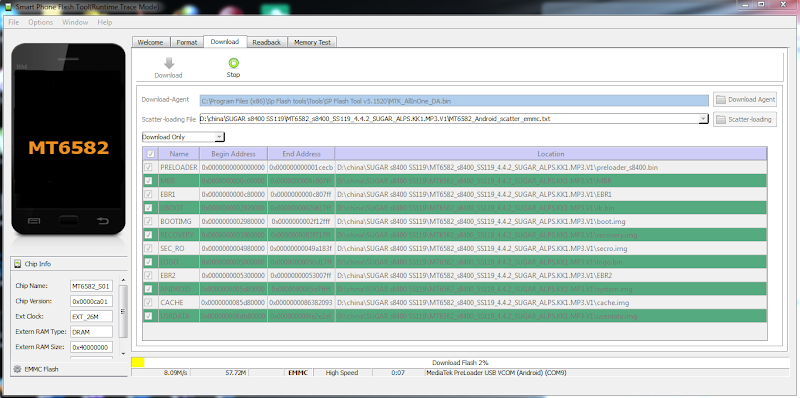Viewport: 800px width, 398px height.
Task: Click the Name column header
Action: pyautogui.click(x=179, y=154)
